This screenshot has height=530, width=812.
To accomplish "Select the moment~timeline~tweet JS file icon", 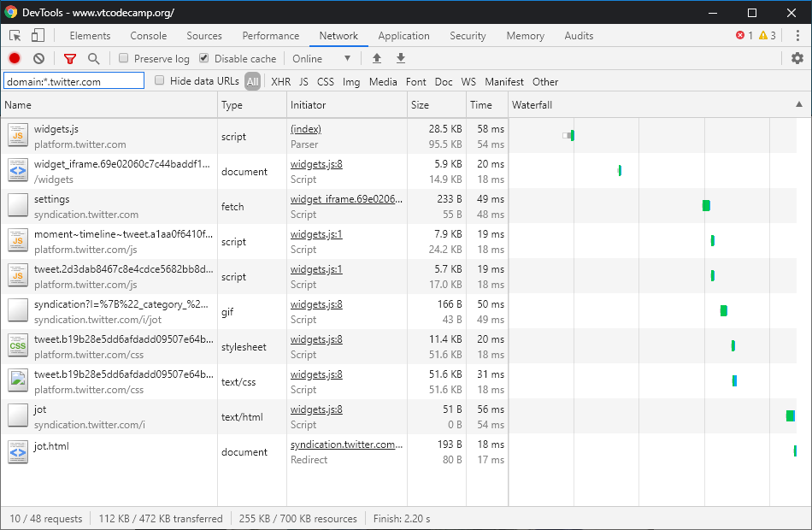I will pos(18,240).
